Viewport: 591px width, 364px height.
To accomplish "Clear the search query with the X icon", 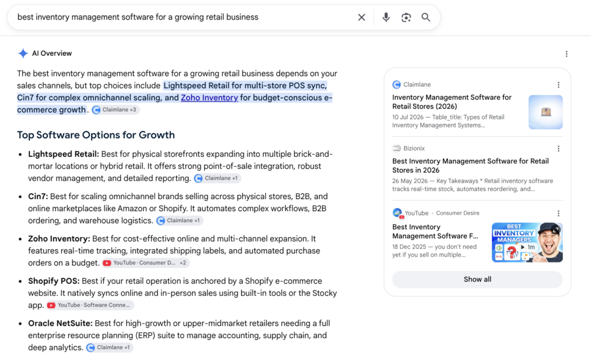I will [361, 17].
